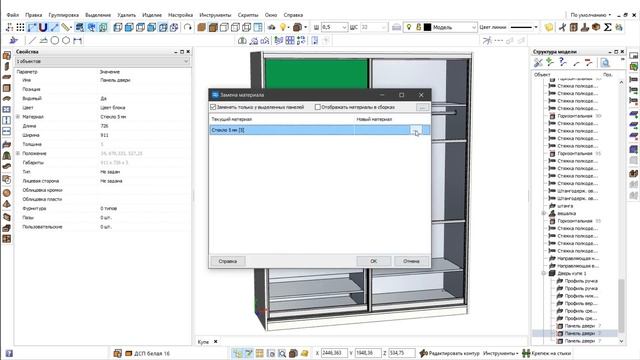Click the blue question mark icon in the structure panel
The image size is (640, 360).
coord(563,62)
